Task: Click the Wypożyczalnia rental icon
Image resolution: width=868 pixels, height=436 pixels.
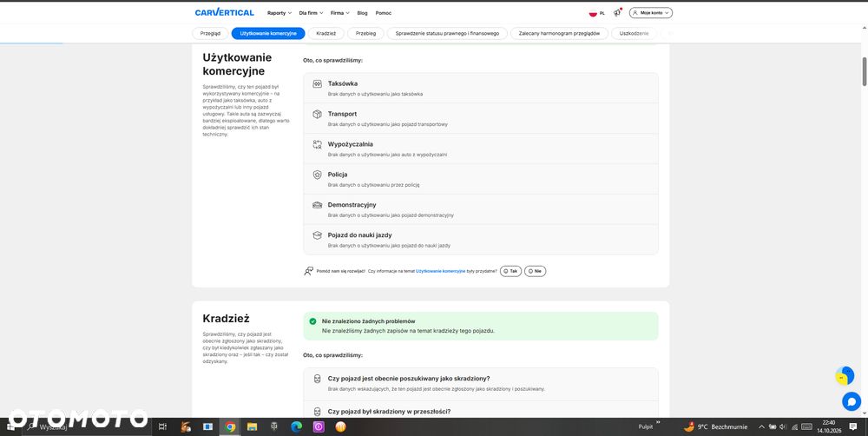Action: [x=317, y=144]
